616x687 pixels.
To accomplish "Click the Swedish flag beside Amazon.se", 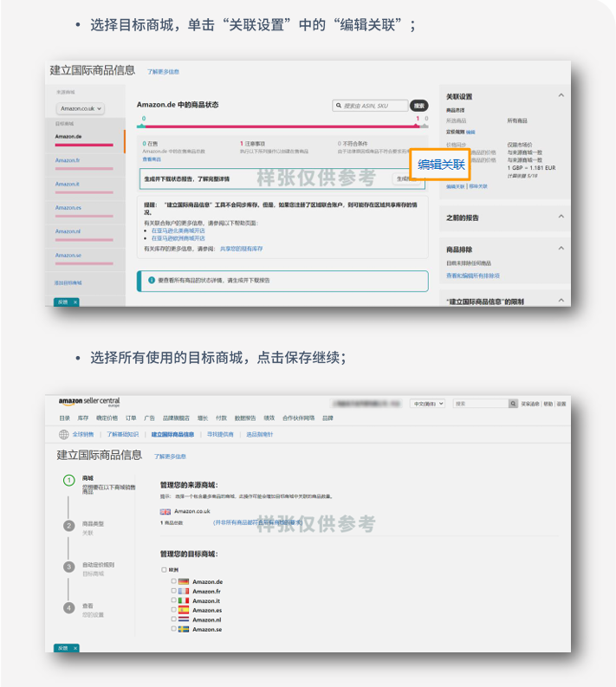I will [x=184, y=629].
